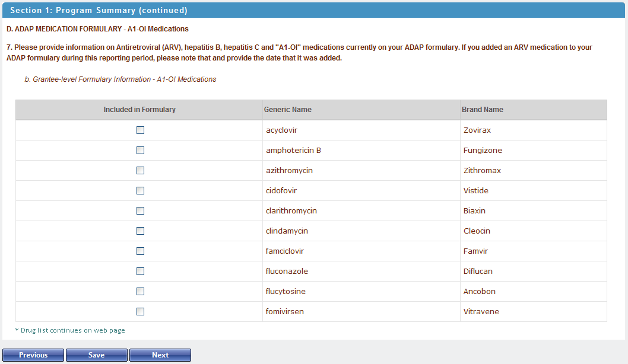Click the Generic Name column header
The image size is (628, 364).
[288, 110]
